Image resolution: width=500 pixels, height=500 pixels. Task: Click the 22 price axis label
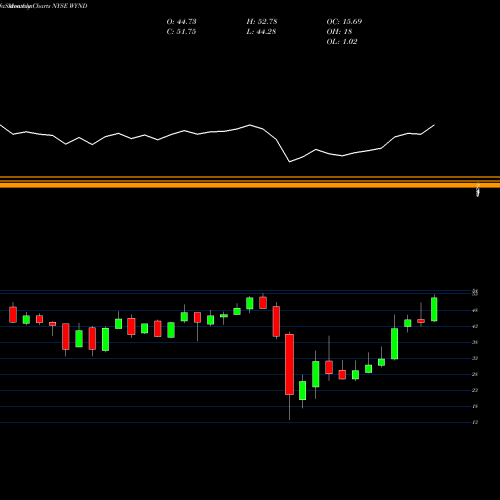pos(475,390)
